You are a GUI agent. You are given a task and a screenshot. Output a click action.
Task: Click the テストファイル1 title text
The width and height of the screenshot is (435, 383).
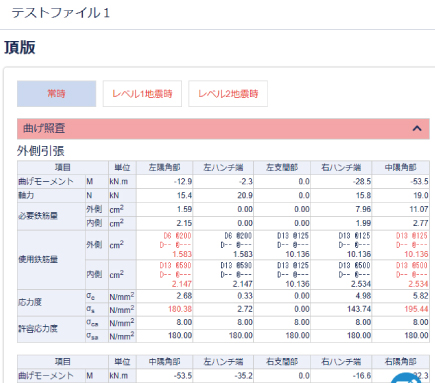pyautogui.click(x=60, y=13)
